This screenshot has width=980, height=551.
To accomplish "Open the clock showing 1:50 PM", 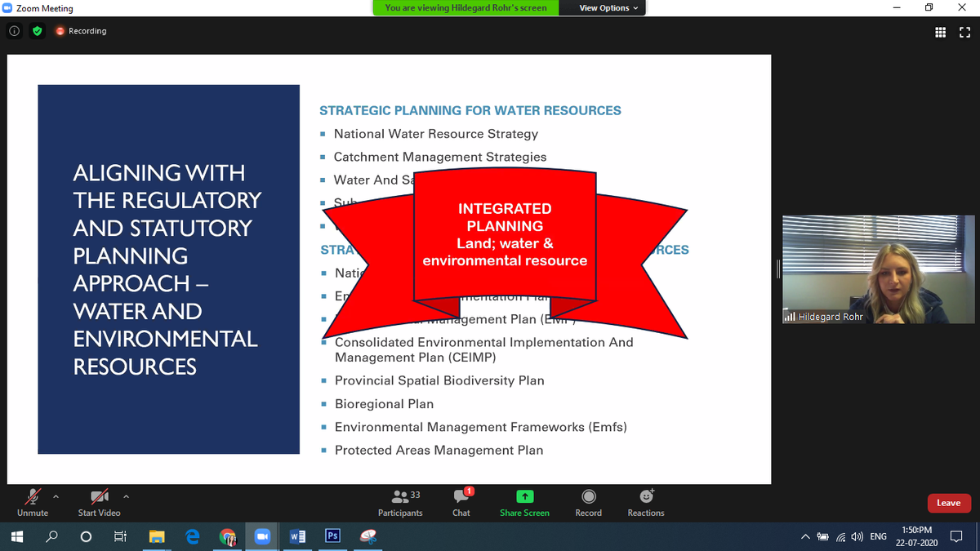I will tap(917, 536).
